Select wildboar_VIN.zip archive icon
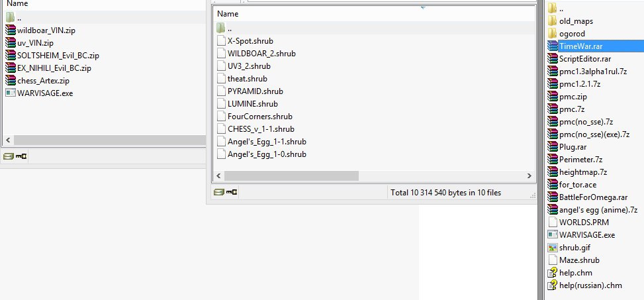Viewport: 644px width, 300px height. tap(11, 30)
